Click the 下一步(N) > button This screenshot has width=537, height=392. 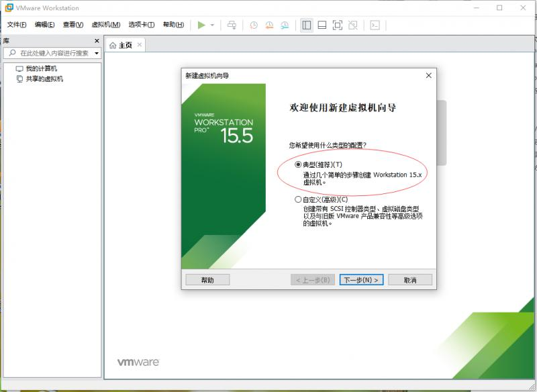361,280
